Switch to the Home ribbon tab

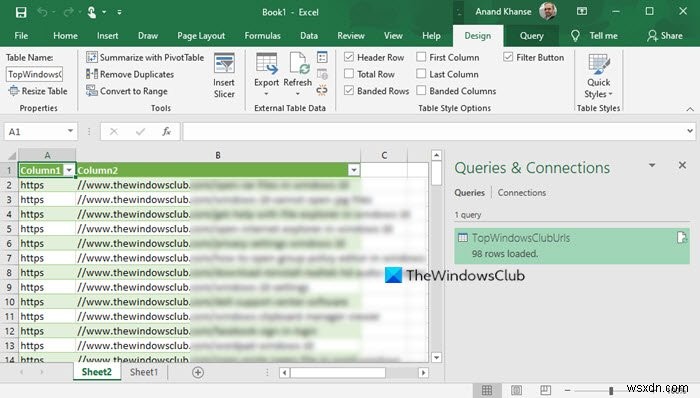click(x=65, y=36)
